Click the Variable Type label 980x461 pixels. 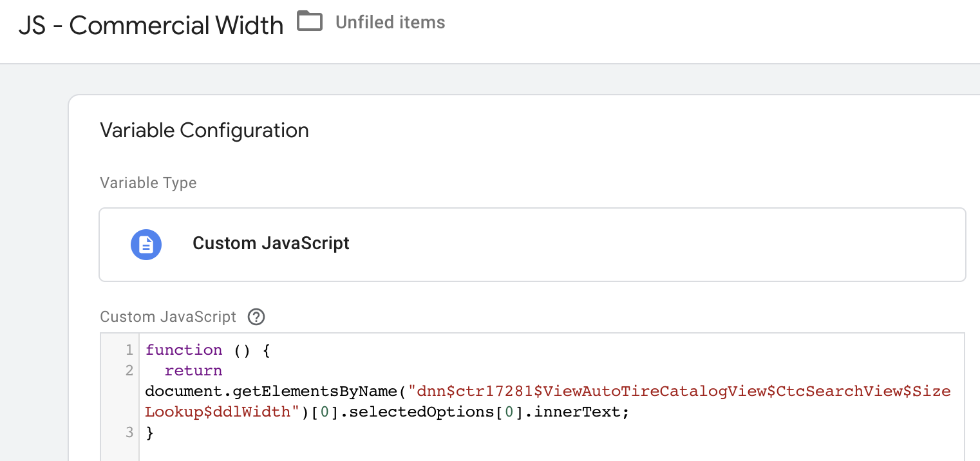coord(148,183)
